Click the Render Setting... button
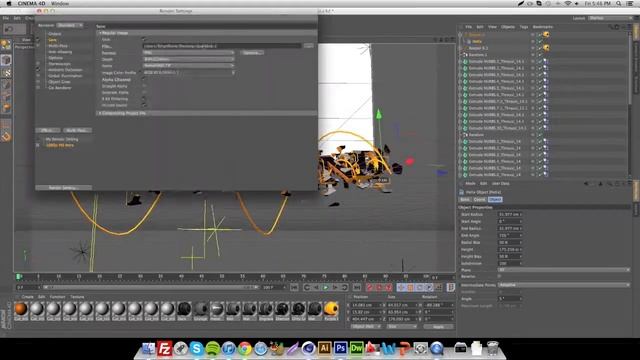The width and height of the screenshot is (640, 360). pyautogui.click(x=63, y=188)
